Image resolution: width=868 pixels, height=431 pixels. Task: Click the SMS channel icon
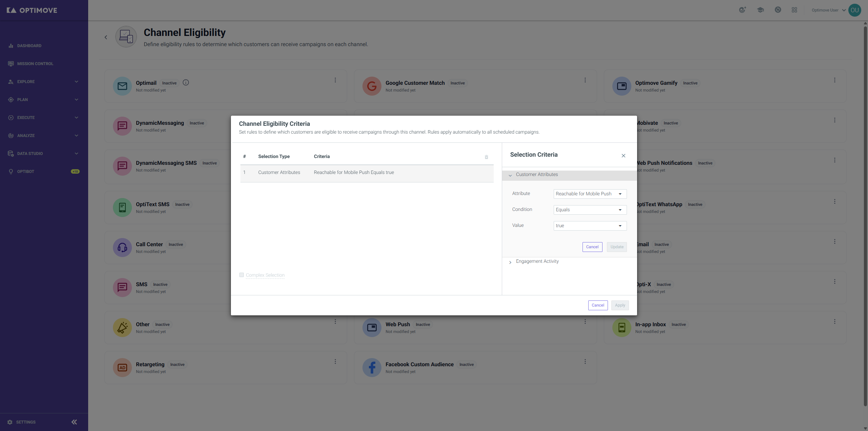pyautogui.click(x=122, y=288)
